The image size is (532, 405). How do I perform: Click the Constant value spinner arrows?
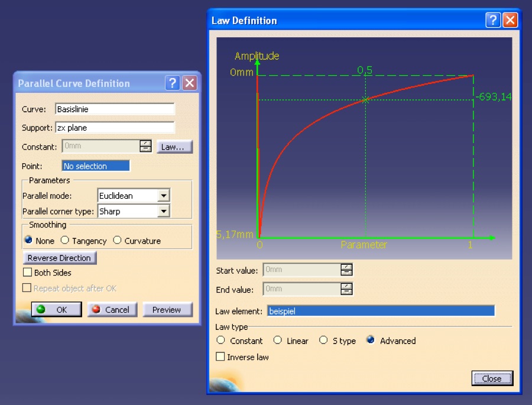(x=145, y=146)
